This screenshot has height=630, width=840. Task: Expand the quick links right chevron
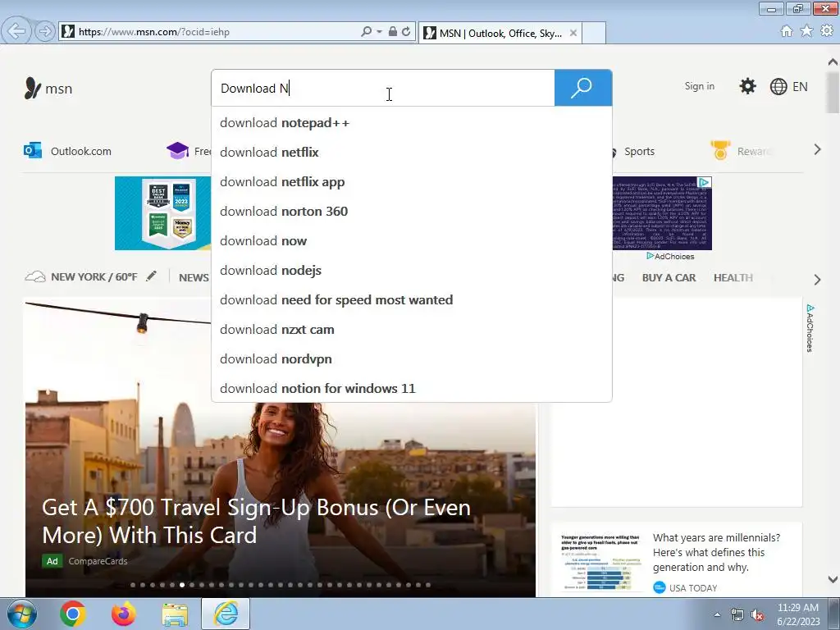817,150
